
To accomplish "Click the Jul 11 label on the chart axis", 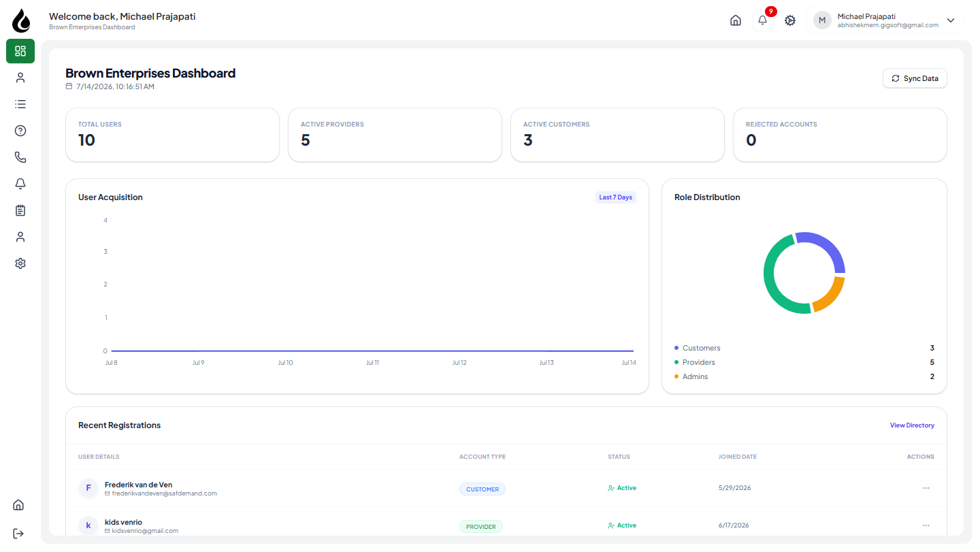I will point(372,363).
